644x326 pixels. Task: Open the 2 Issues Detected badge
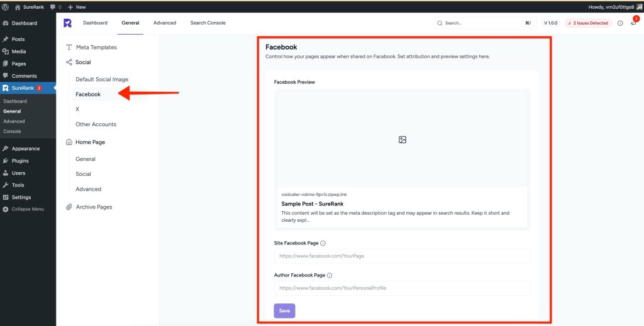point(588,23)
